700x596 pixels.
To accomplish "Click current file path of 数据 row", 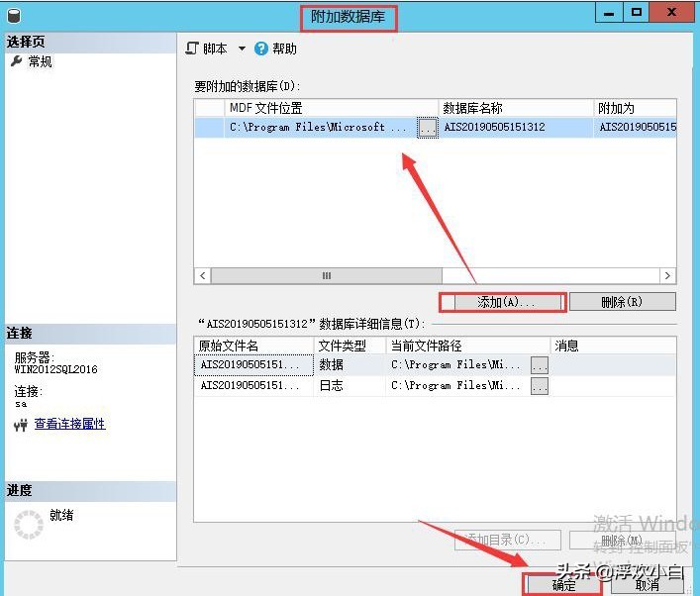I will point(458,365).
